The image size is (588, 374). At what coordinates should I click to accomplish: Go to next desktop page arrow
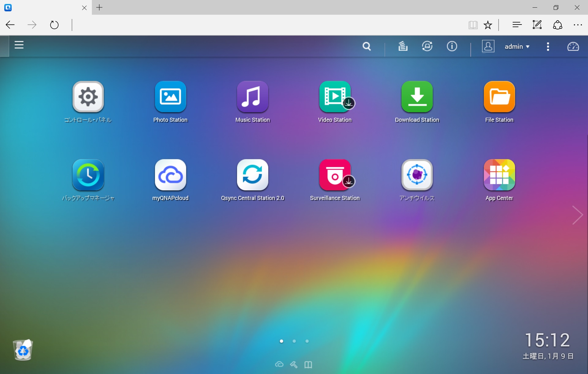coord(577,215)
